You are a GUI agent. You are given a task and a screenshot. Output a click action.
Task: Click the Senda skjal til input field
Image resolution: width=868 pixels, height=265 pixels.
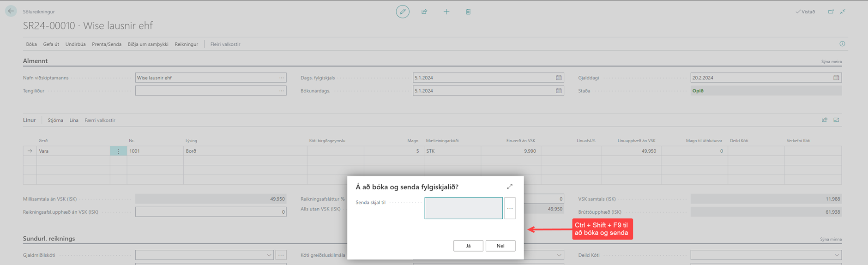point(463,208)
